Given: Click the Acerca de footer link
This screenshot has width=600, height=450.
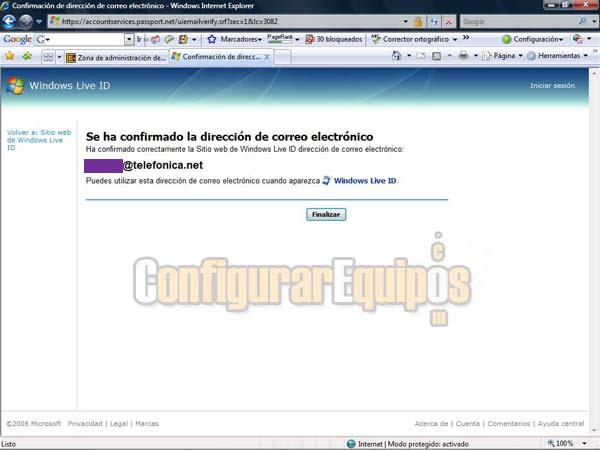Looking at the screenshot, I should 431,423.
